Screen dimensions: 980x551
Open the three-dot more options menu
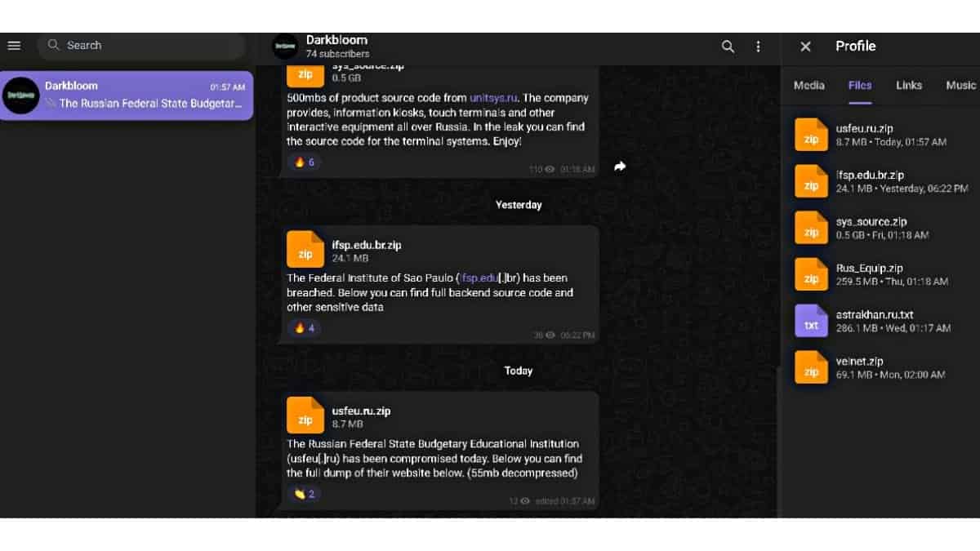point(758,47)
